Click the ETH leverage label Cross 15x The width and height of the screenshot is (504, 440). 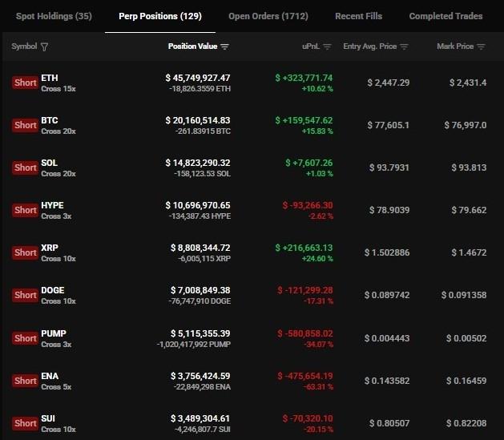[58, 89]
